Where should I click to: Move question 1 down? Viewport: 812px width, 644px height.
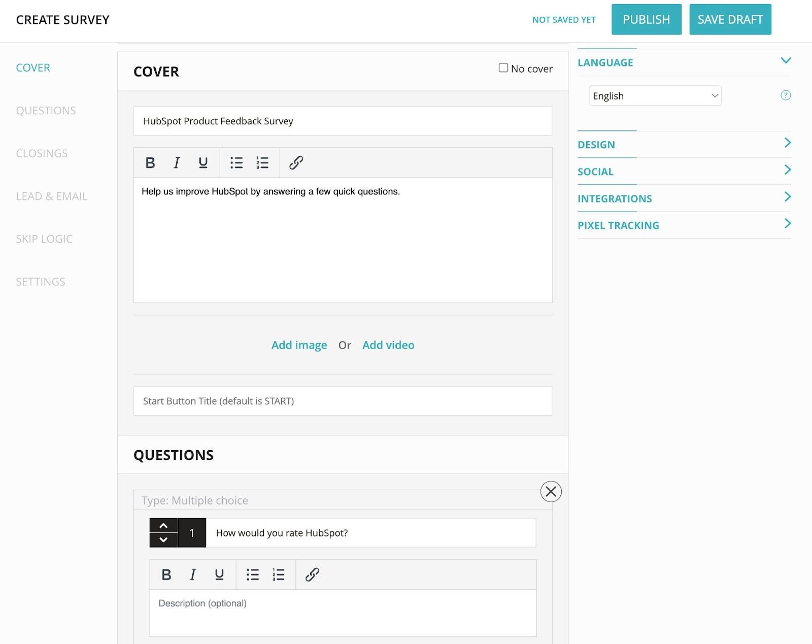(x=163, y=540)
